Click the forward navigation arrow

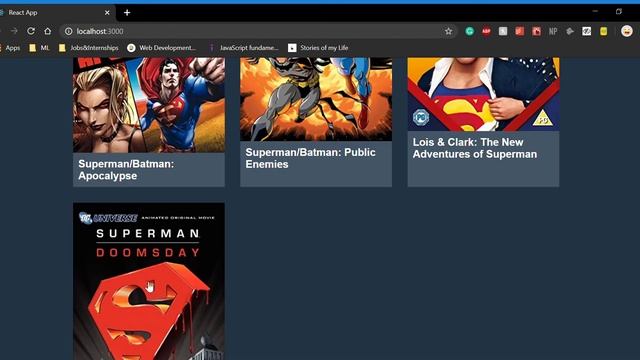point(14,31)
